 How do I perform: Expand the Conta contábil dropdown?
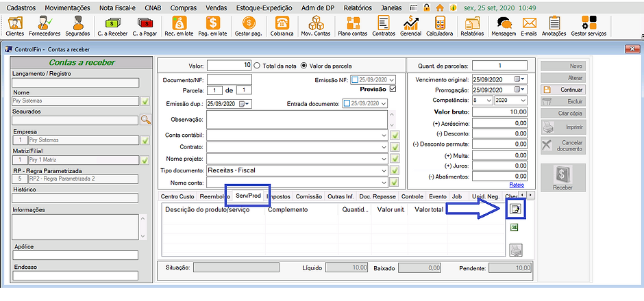[x=384, y=135]
